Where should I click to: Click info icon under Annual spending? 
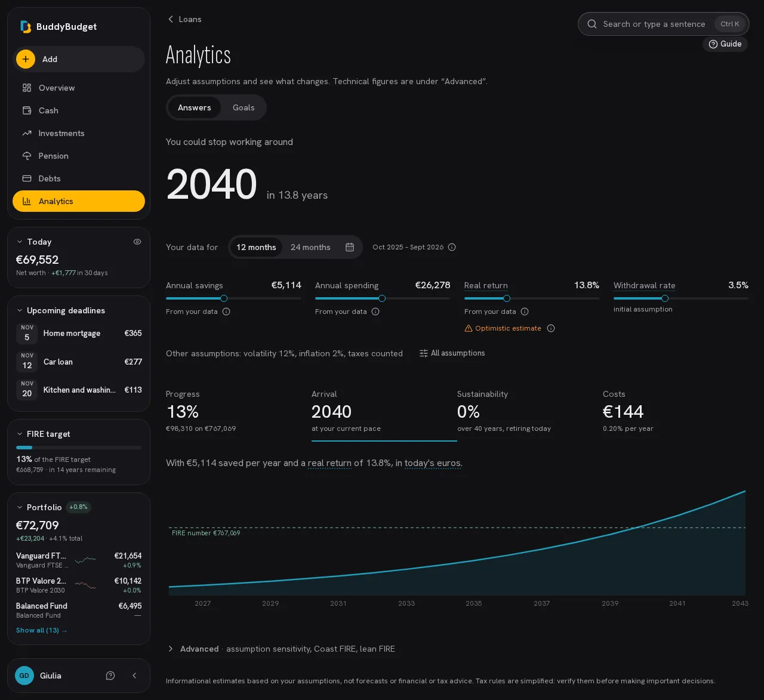coord(375,312)
